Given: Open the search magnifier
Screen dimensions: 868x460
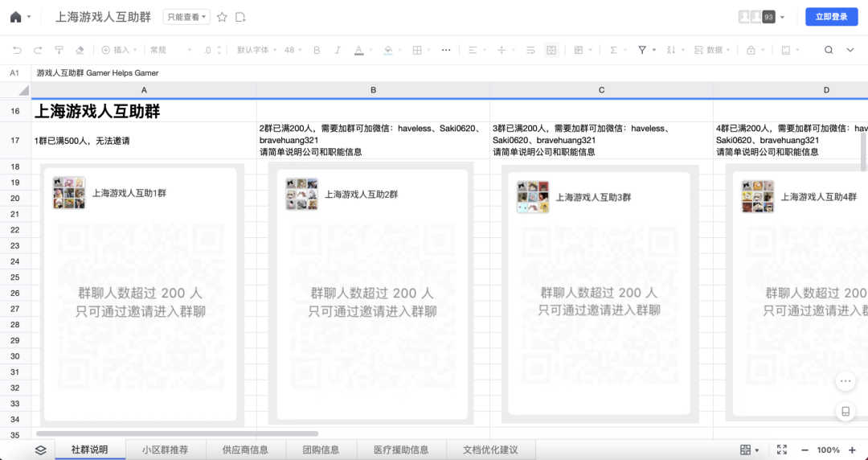Looking at the screenshot, I should click(829, 50).
